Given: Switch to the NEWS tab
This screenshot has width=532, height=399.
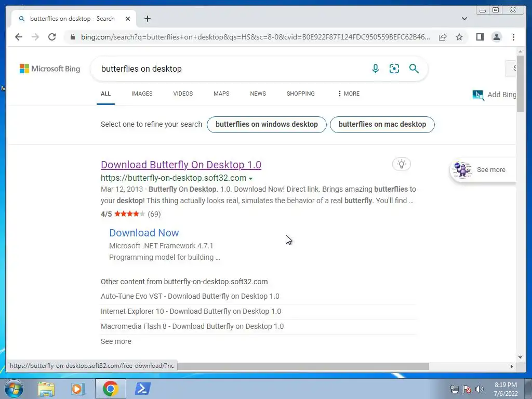Looking at the screenshot, I should point(258,94).
